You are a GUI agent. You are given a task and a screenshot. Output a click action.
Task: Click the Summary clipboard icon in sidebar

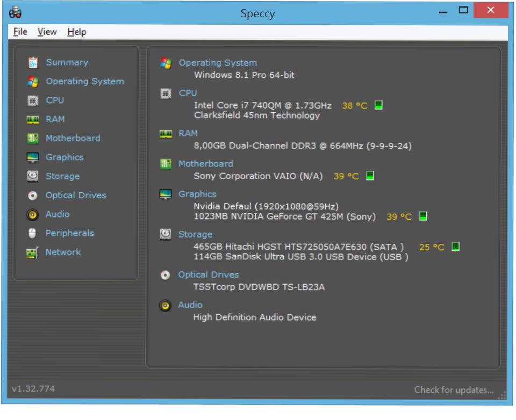33,63
